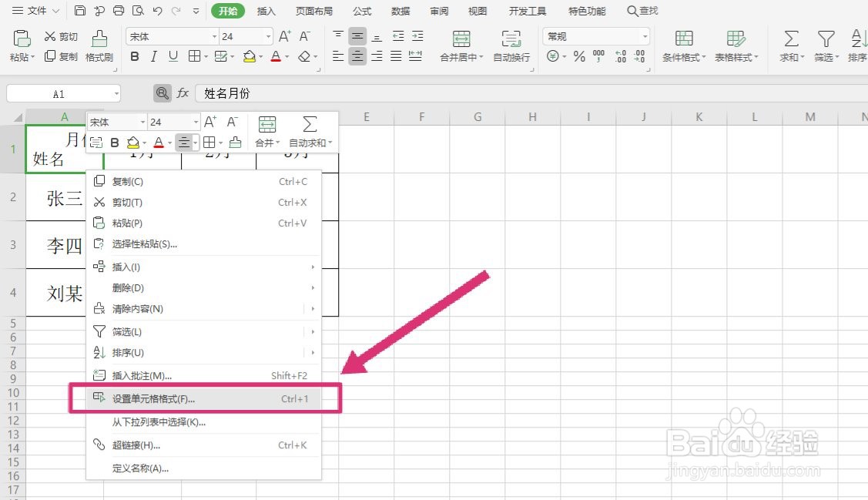
Task: Click the Name Box showing A1
Action: pyautogui.click(x=62, y=92)
